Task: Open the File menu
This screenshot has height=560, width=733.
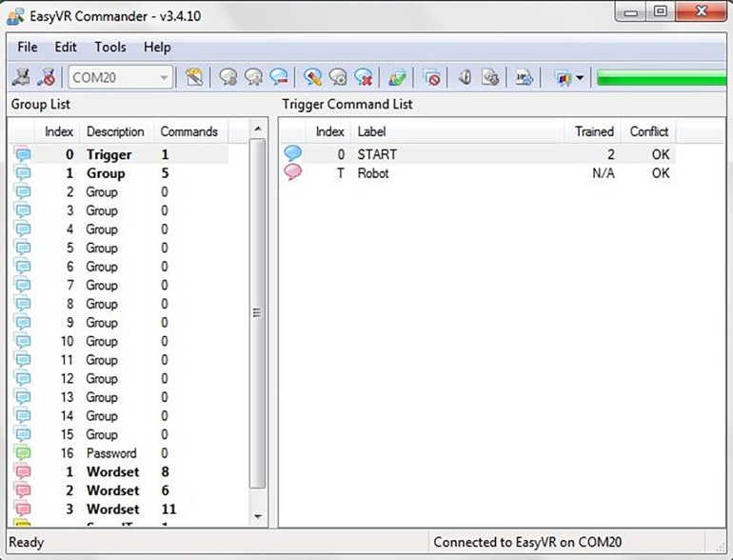Action: click(x=27, y=48)
